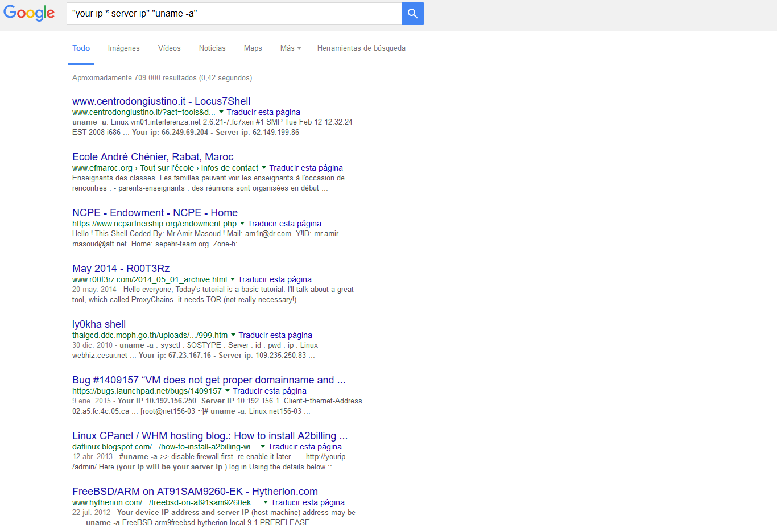
Task: Open result www.centrodongiustino.it - Locus7Shell
Action: pos(161,101)
